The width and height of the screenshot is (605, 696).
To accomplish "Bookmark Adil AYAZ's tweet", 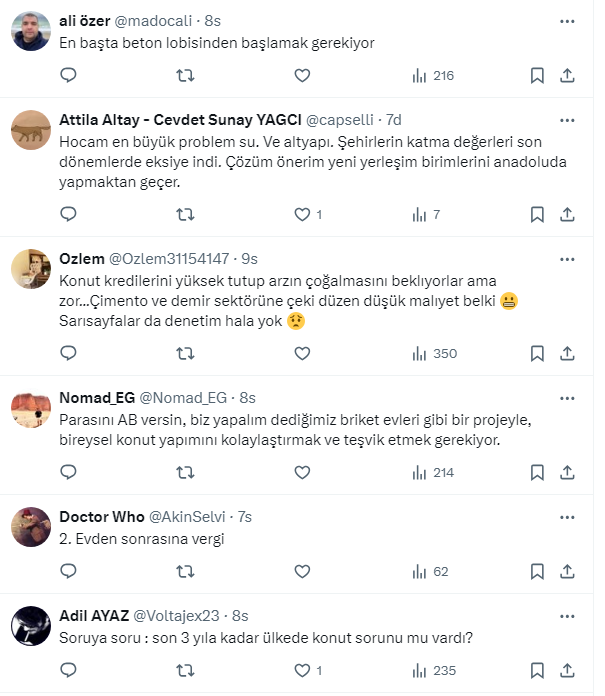I will 537,672.
